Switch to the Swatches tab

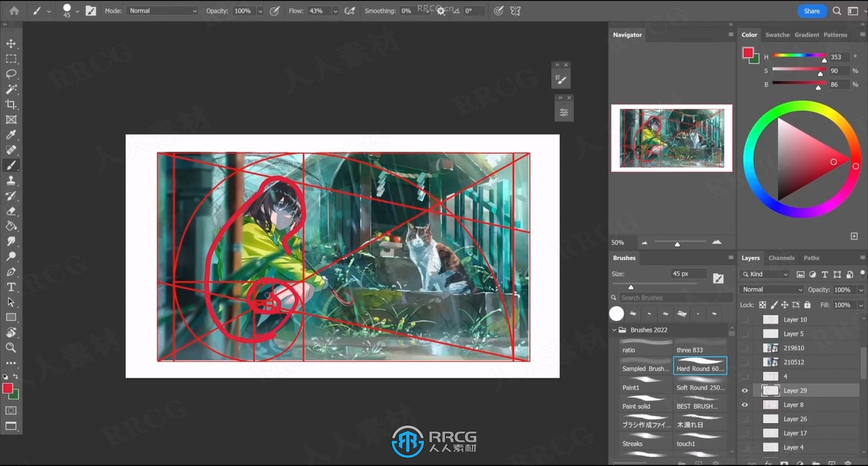pos(777,35)
